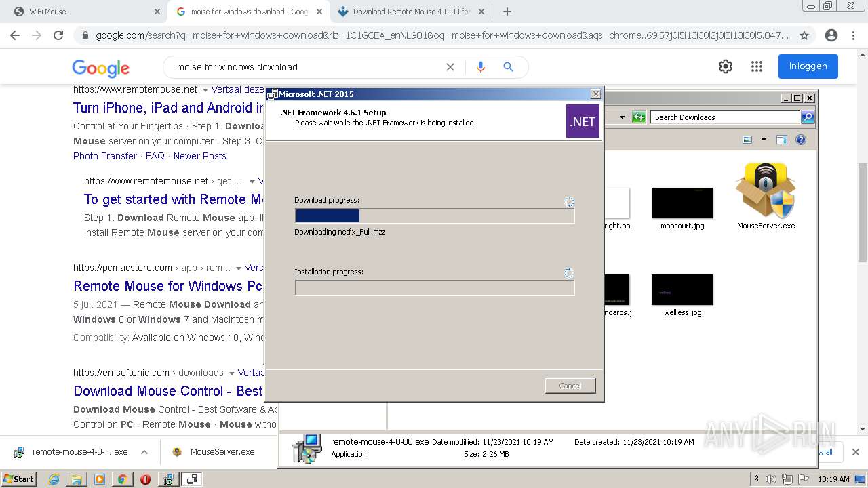Open the Google apps grid
The width and height of the screenshot is (868, 488).
click(x=757, y=66)
